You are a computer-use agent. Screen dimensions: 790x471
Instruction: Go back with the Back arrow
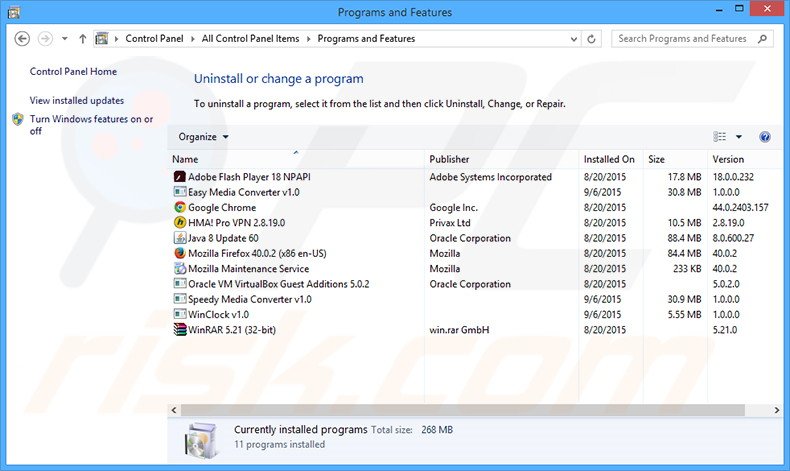[22, 39]
